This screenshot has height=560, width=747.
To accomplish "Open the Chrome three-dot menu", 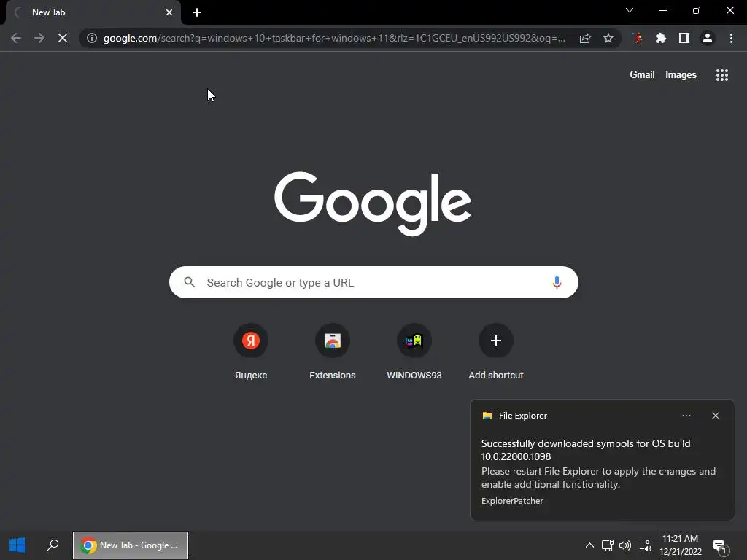I will pyautogui.click(x=731, y=38).
